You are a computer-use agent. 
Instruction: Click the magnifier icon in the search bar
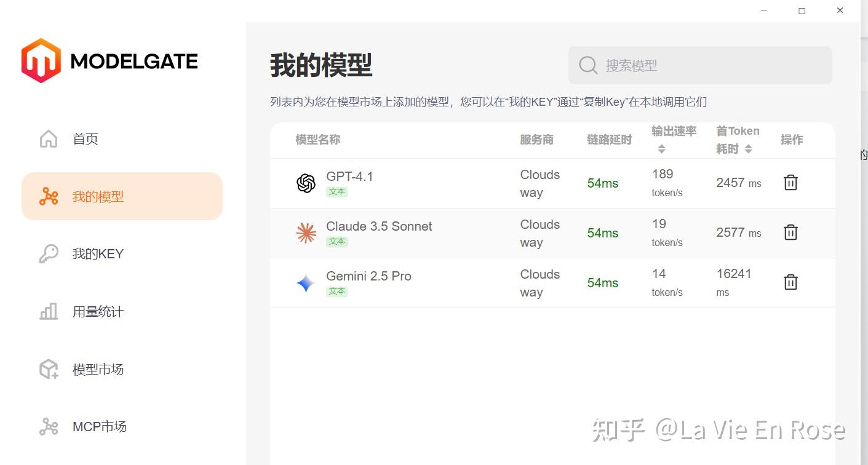point(587,65)
